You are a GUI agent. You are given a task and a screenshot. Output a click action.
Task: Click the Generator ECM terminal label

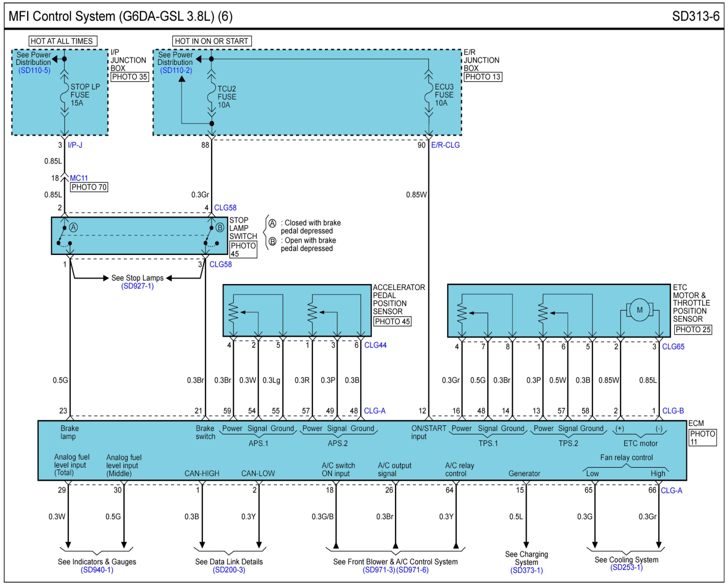[524, 474]
